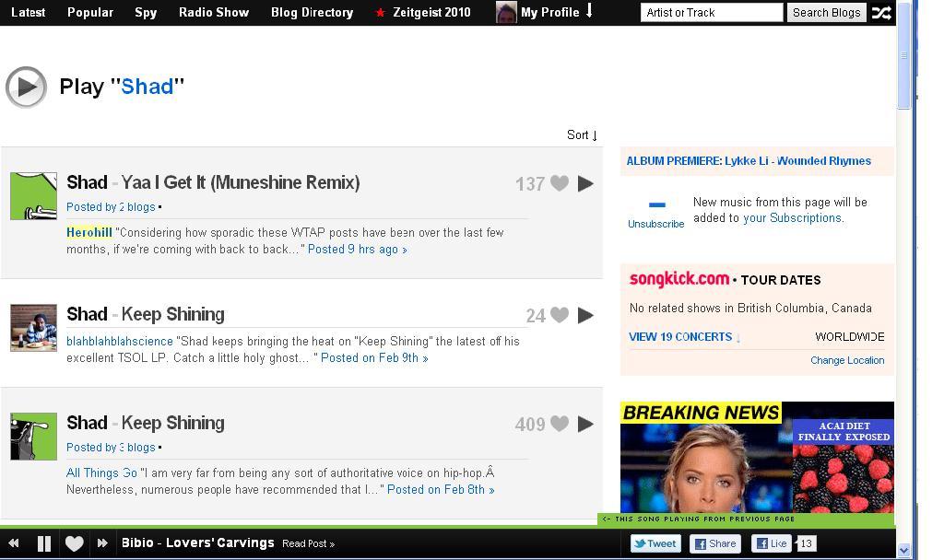Go to Radio Show
The image size is (944, 560).
[x=214, y=12]
